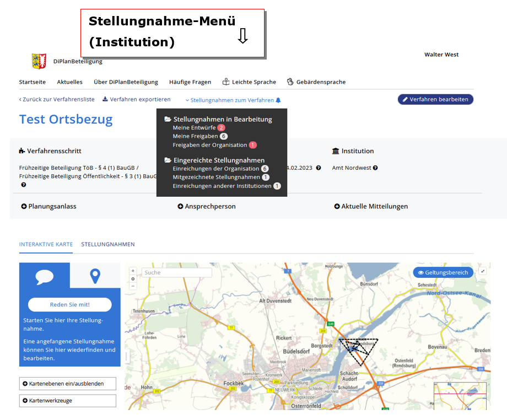This screenshot has width=507, height=420.
Task: Click the map zoom out minus button
Action: (x=133, y=286)
